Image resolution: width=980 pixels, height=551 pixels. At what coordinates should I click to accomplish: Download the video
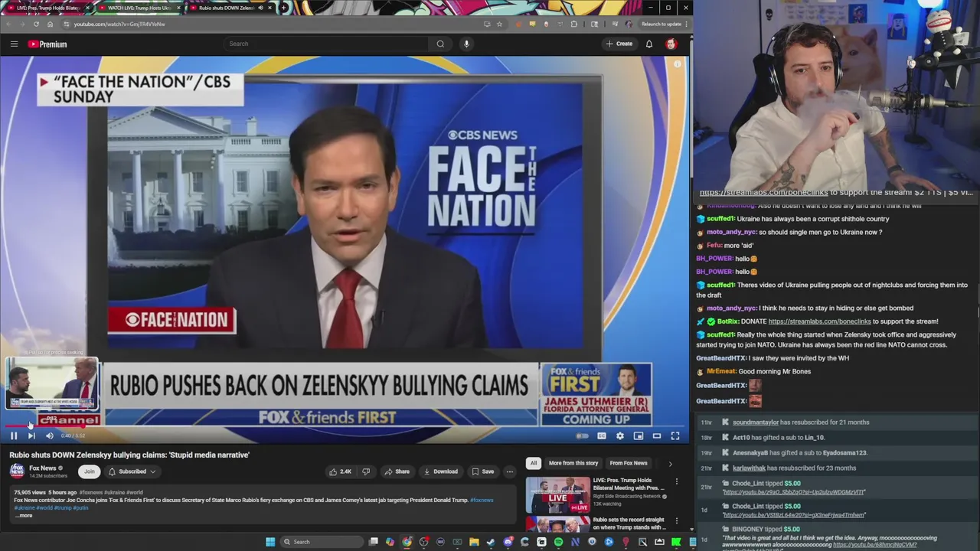point(440,471)
